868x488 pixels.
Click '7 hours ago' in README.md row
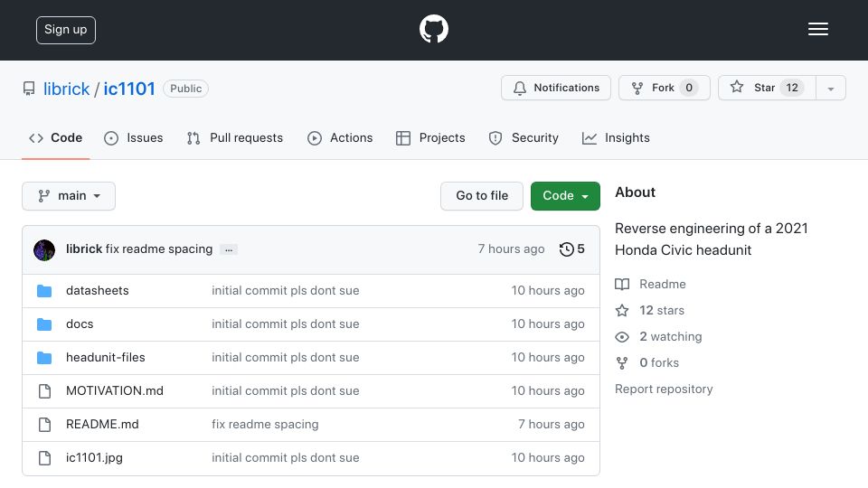pos(551,425)
